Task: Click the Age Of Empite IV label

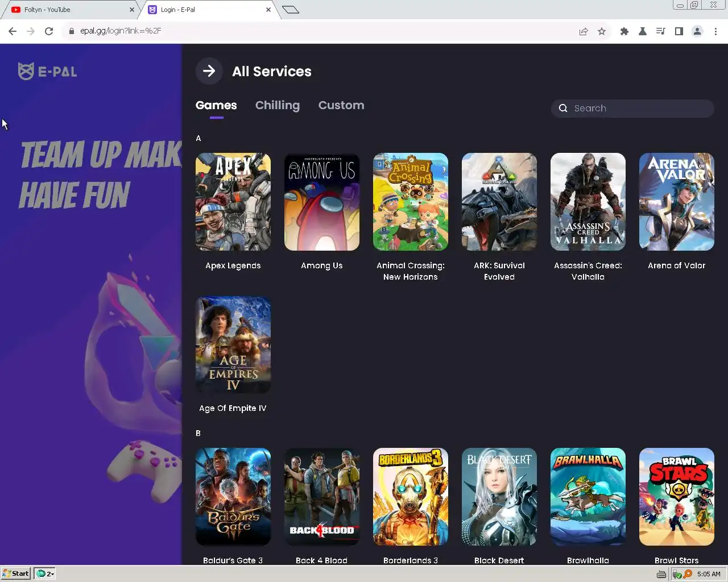Action: pos(233,408)
